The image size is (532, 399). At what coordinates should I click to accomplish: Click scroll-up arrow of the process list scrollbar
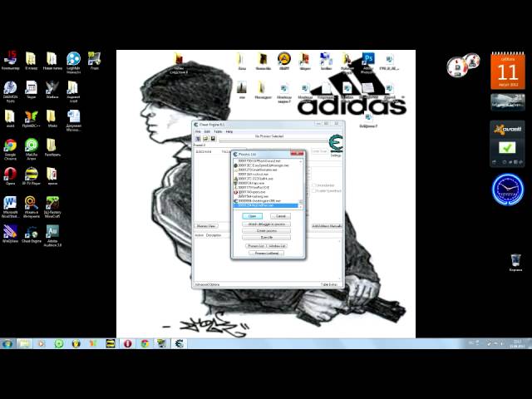[x=301, y=162]
